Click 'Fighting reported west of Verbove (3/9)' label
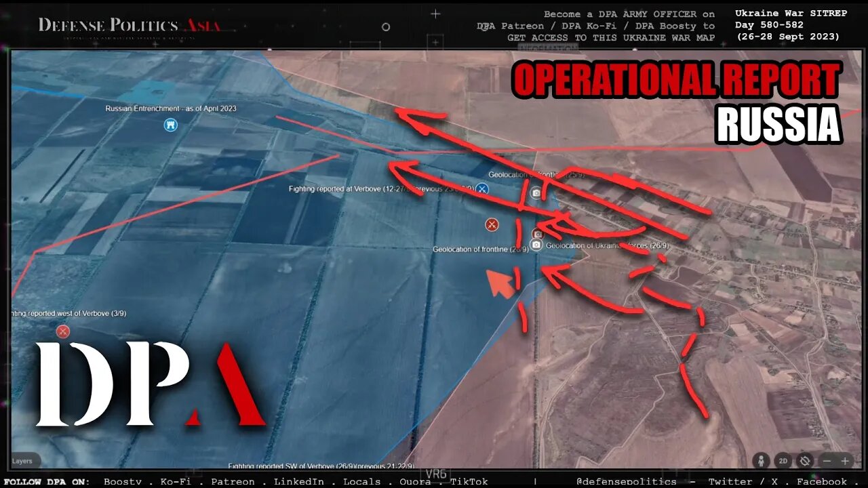This screenshot has width=868, height=488. click(68, 314)
